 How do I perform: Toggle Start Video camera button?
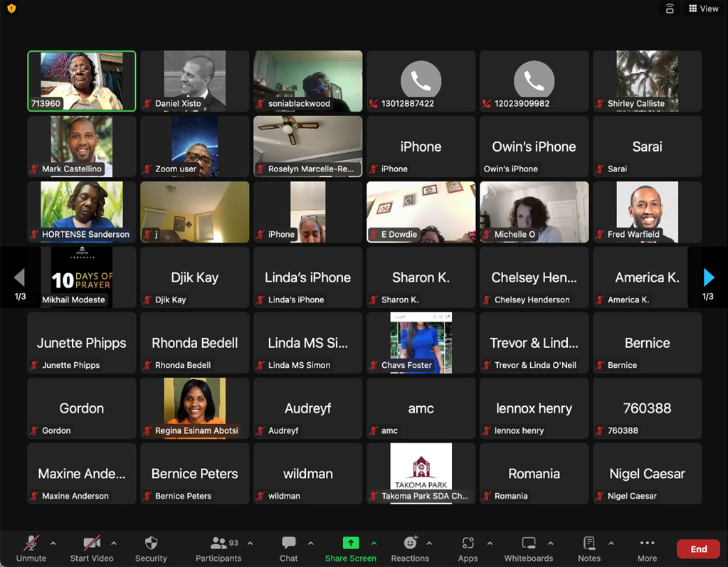click(x=91, y=549)
